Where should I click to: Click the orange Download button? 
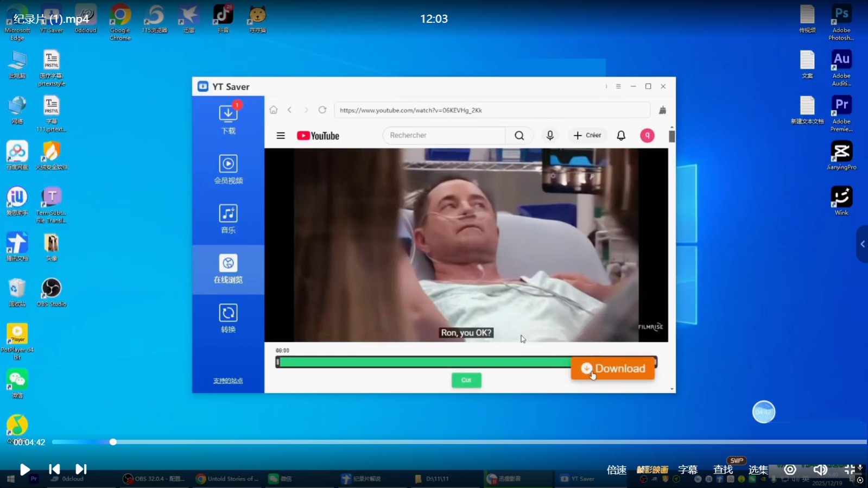pos(612,369)
